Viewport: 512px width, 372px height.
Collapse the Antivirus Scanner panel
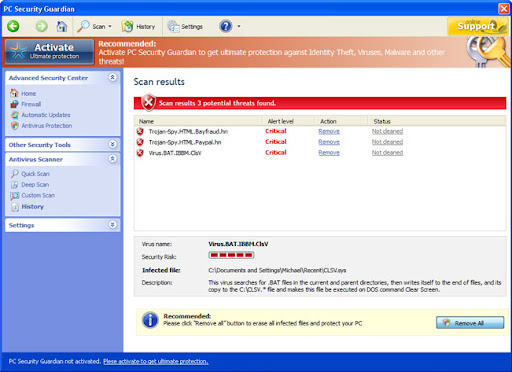pyautogui.click(x=113, y=159)
